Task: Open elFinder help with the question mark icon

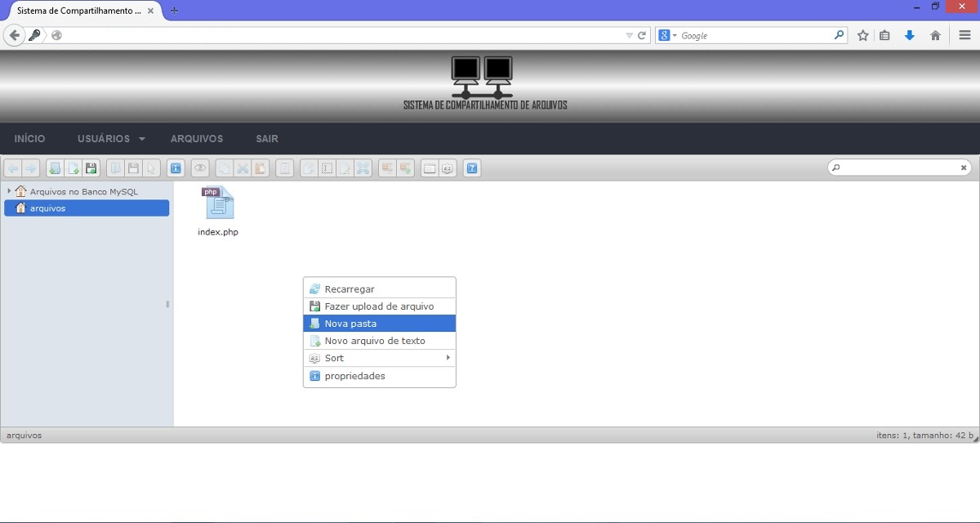Action: [x=471, y=168]
